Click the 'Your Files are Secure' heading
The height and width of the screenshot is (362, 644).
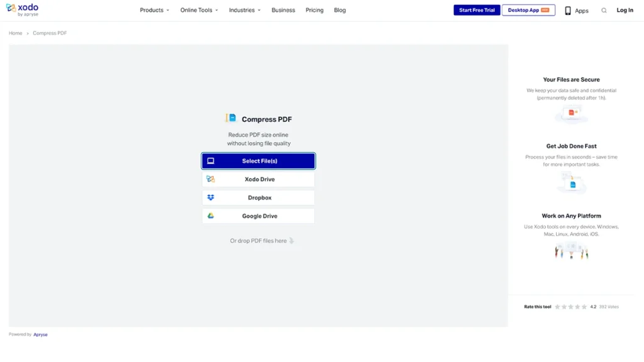[x=571, y=80]
